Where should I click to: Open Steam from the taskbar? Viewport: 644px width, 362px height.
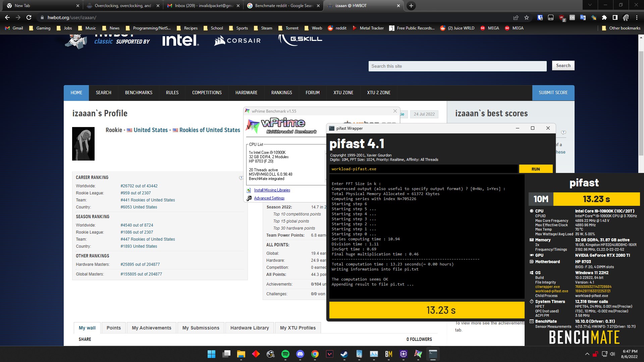[344, 354]
